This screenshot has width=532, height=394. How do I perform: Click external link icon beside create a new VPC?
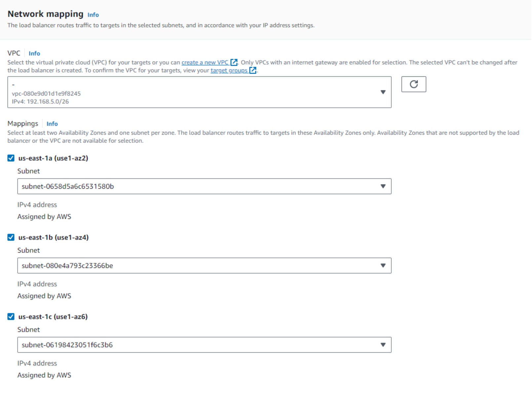234,62
